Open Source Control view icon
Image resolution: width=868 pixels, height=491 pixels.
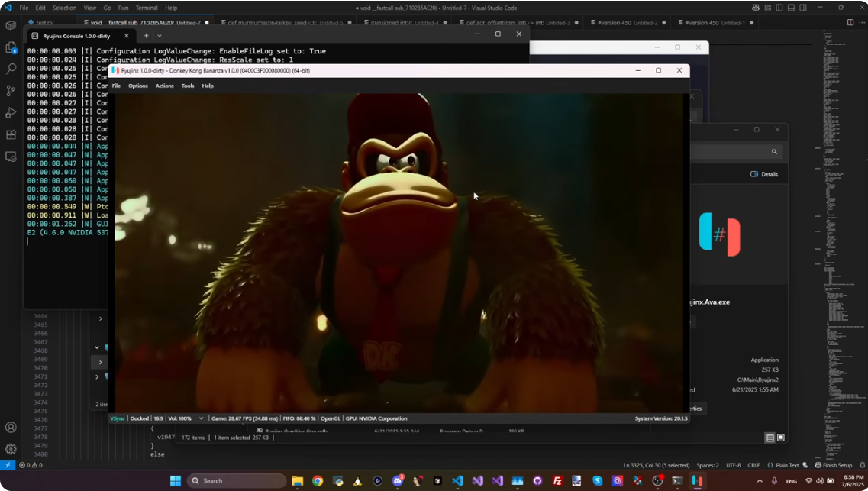11,91
